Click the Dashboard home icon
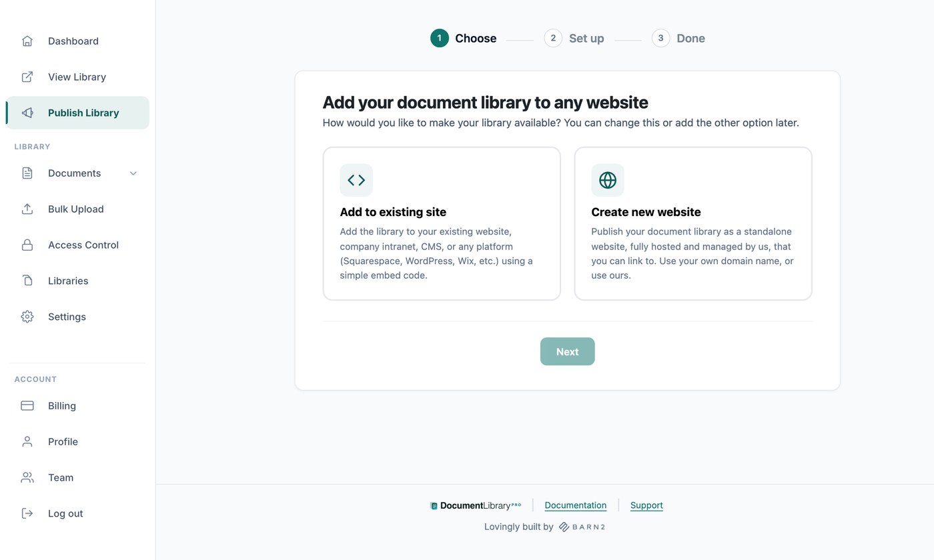 click(x=27, y=41)
